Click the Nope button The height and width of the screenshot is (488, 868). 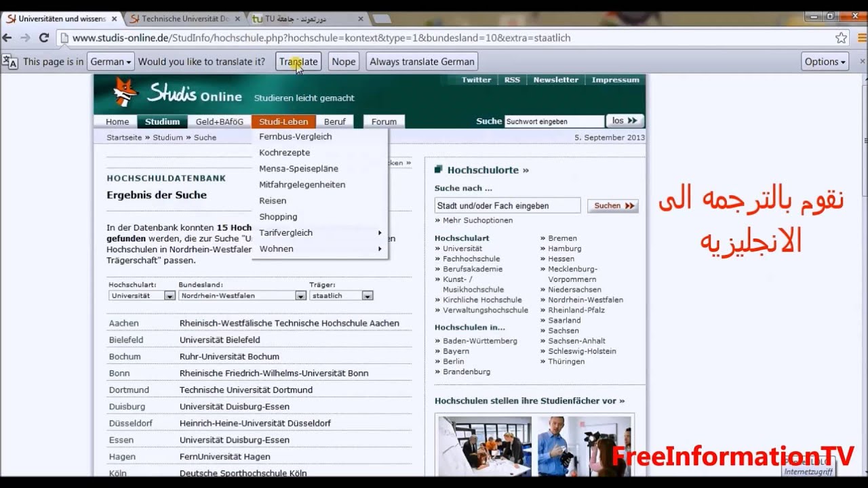click(344, 62)
